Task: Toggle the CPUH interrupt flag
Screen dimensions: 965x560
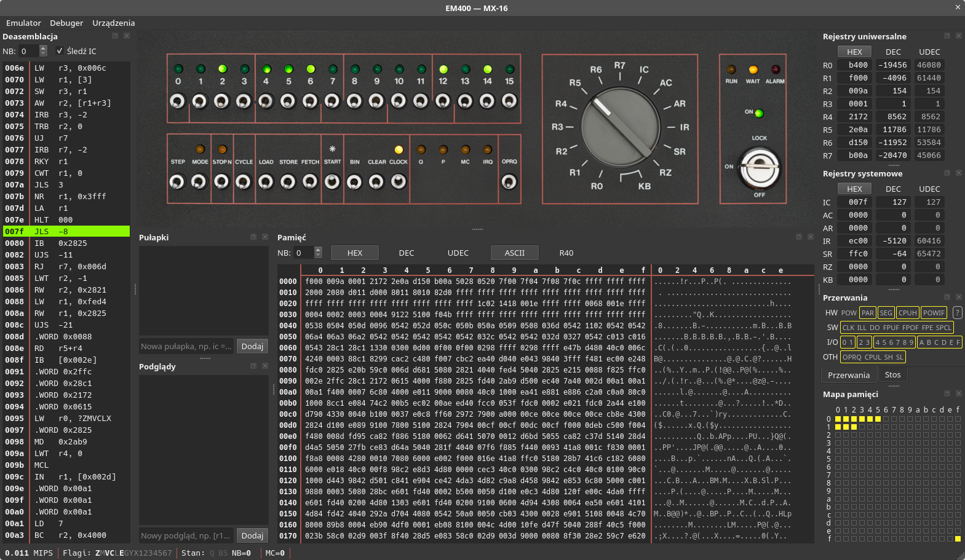Action: tap(907, 313)
